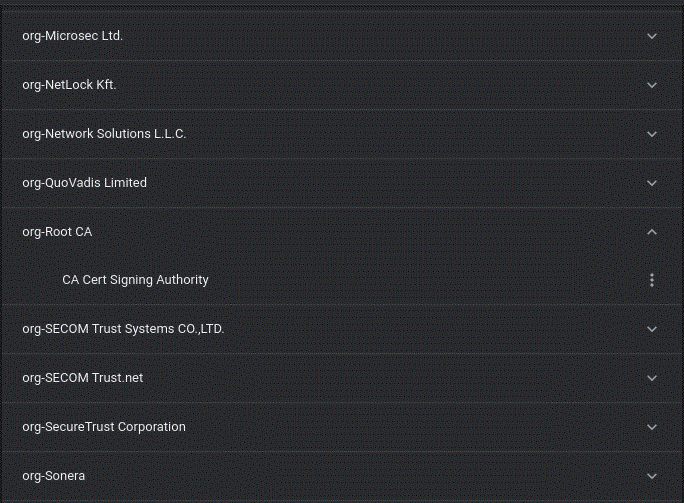Click org-SECOM Trust Systems CO.,LTD. label
The height and width of the screenshot is (503, 684).
point(123,329)
